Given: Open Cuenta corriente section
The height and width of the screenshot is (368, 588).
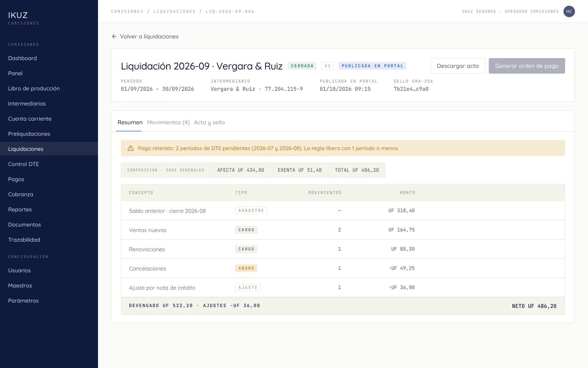Looking at the screenshot, I should 49,119.
